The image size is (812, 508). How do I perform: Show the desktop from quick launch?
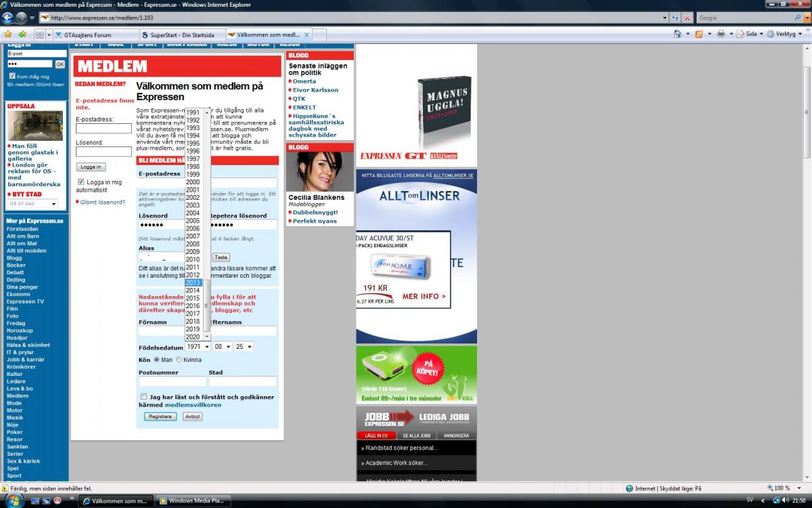point(36,501)
